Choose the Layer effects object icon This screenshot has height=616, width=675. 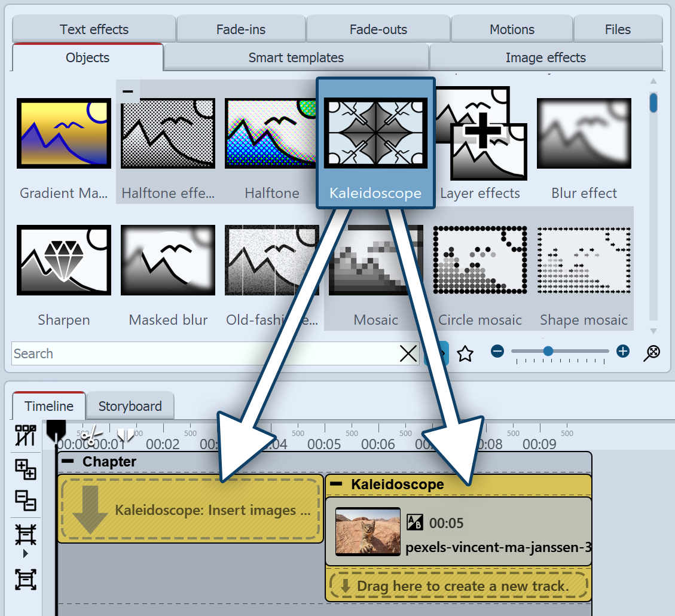point(481,133)
